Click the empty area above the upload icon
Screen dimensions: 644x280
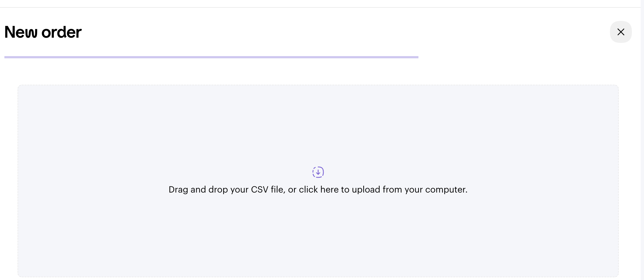318,124
